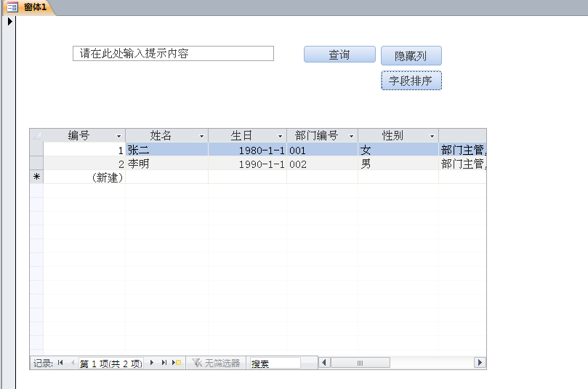Click the 1980-1-1 birthday cell
This screenshot has height=389, width=588.
tap(248, 149)
